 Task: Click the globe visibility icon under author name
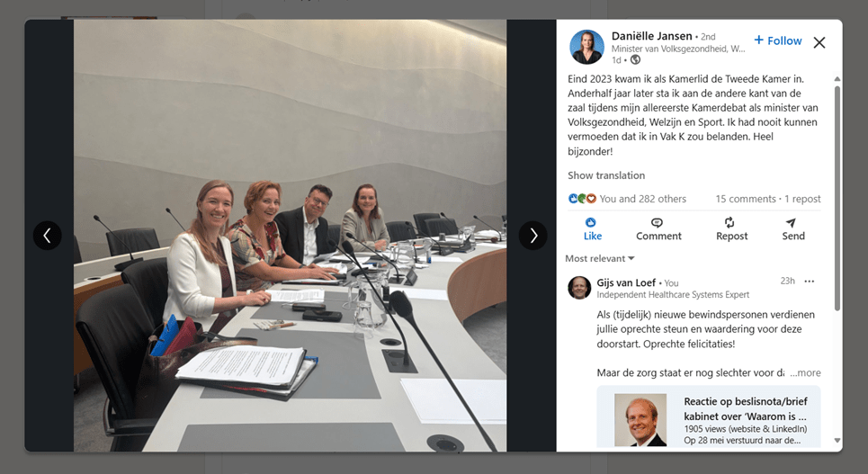pyautogui.click(x=636, y=59)
